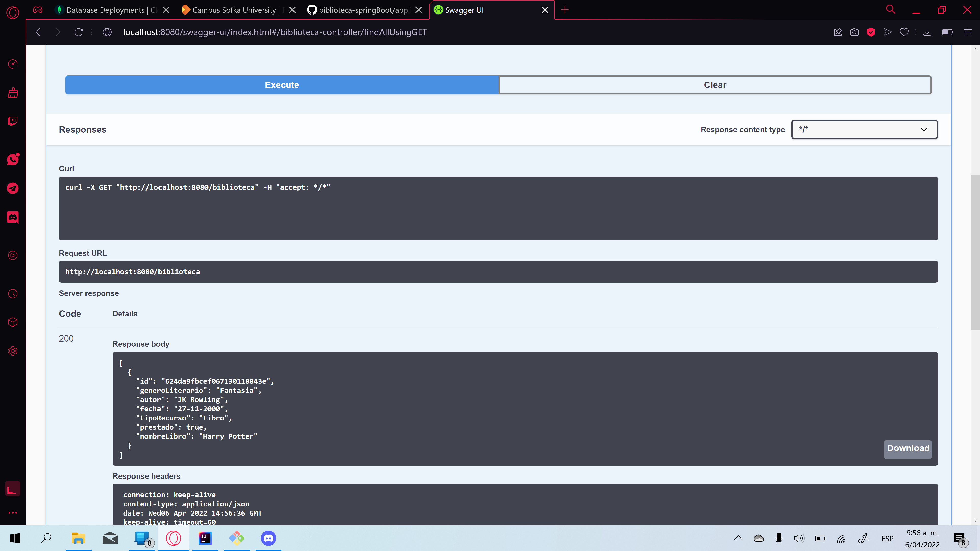Open the Response content type dropdown
Viewport: 980px width, 551px height.
(864, 129)
